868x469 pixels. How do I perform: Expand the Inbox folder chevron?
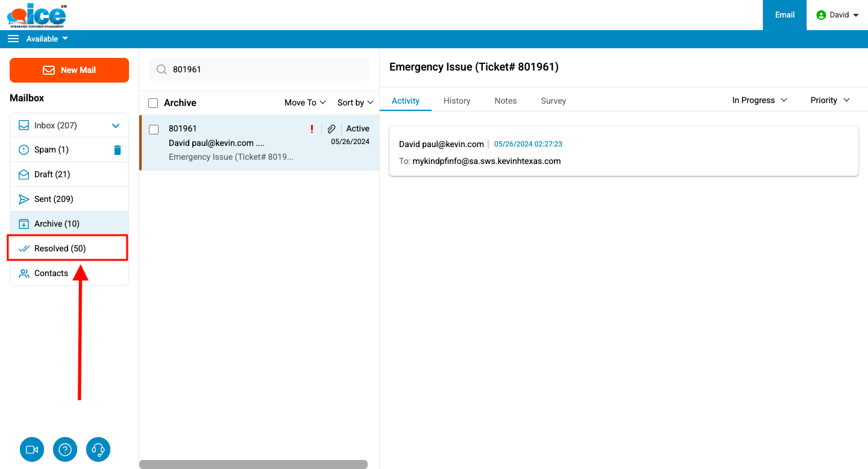(x=116, y=126)
